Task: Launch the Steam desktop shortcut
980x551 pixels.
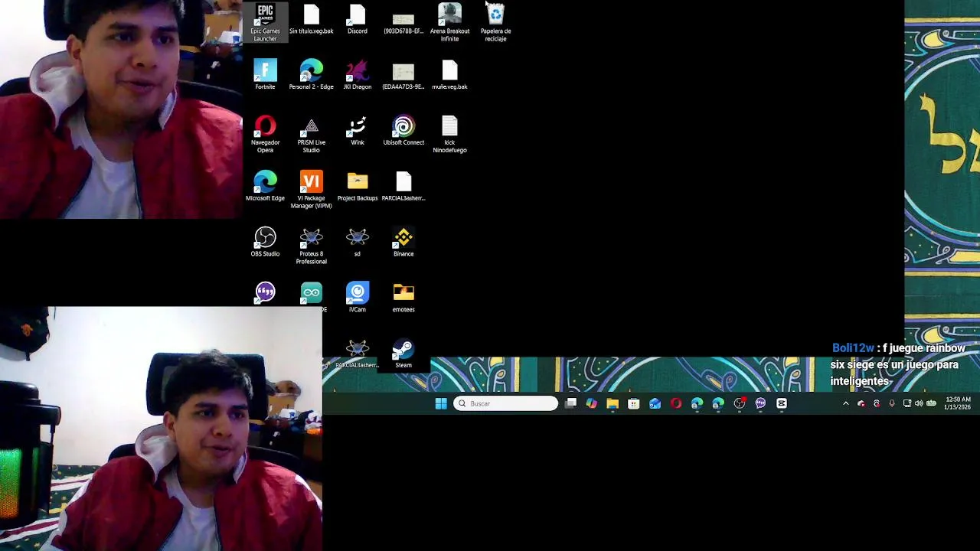Action: (403, 354)
